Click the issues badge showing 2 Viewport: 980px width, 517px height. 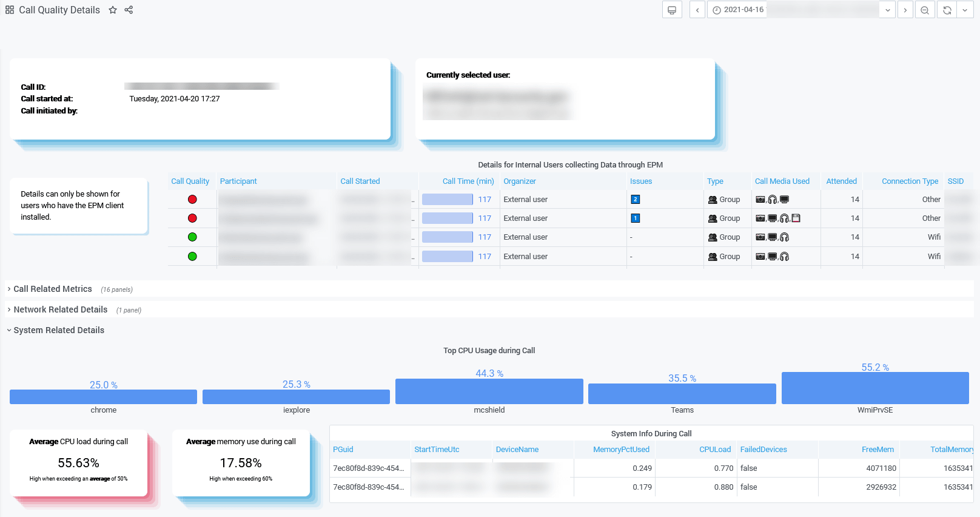pos(635,200)
